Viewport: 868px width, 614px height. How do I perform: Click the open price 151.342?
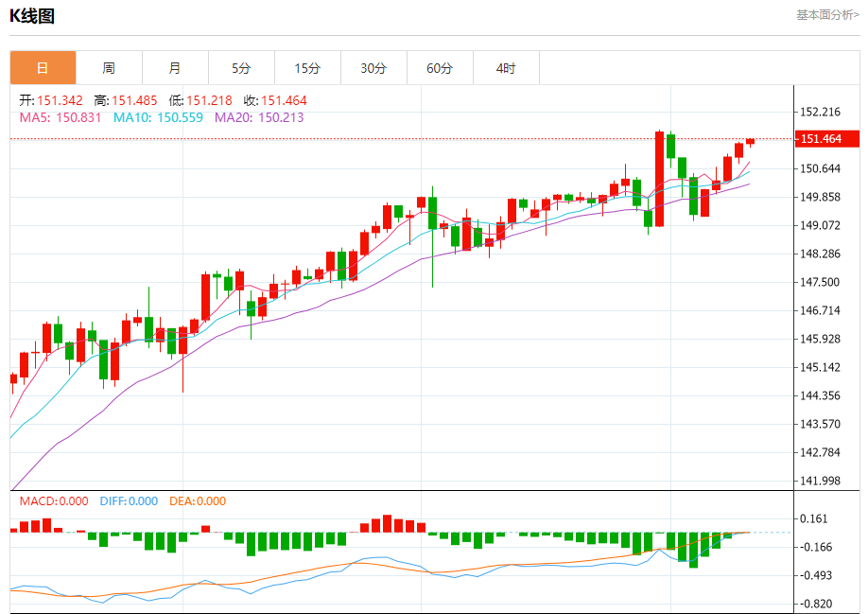click(x=60, y=100)
